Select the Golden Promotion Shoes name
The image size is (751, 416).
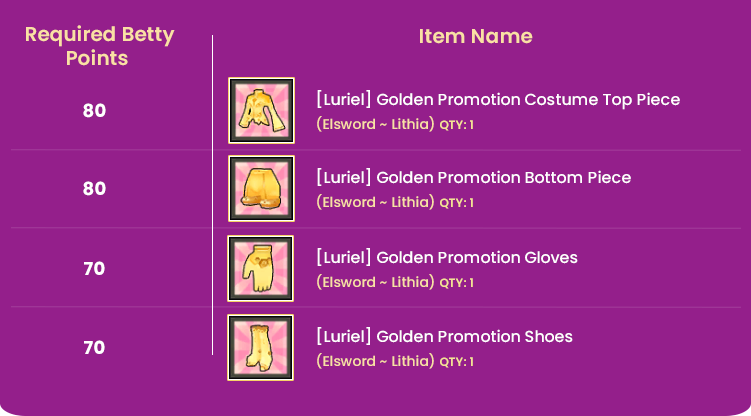444,337
